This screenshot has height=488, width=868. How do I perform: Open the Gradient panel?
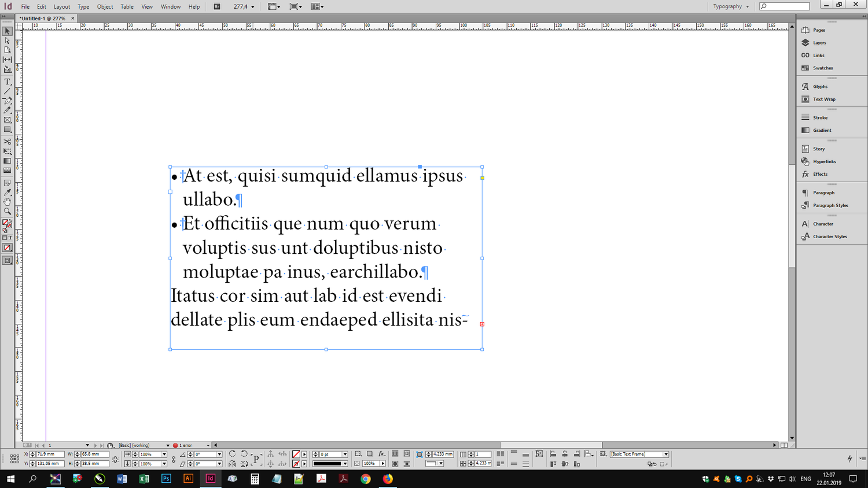tap(816, 131)
